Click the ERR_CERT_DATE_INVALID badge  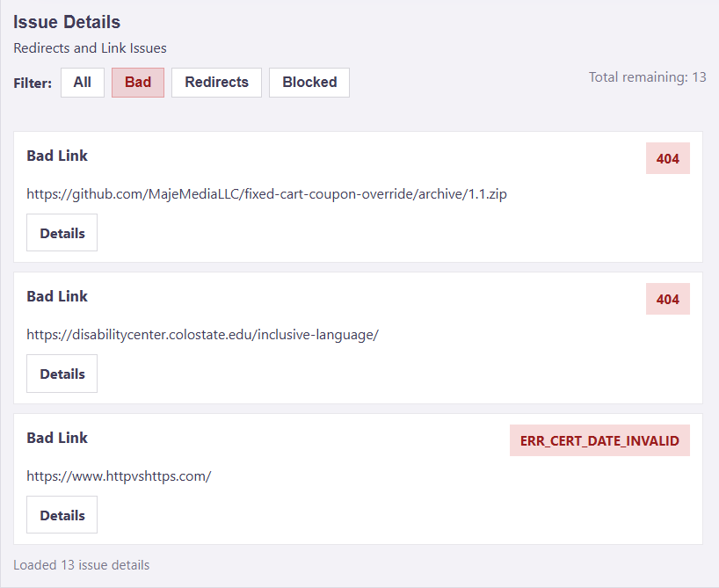click(x=599, y=440)
